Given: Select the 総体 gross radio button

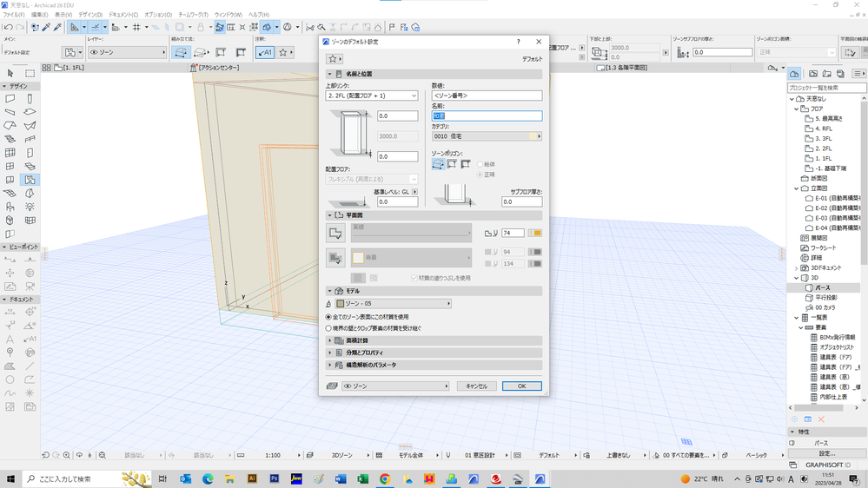Looking at the screenshot, I should pos(480,164).
